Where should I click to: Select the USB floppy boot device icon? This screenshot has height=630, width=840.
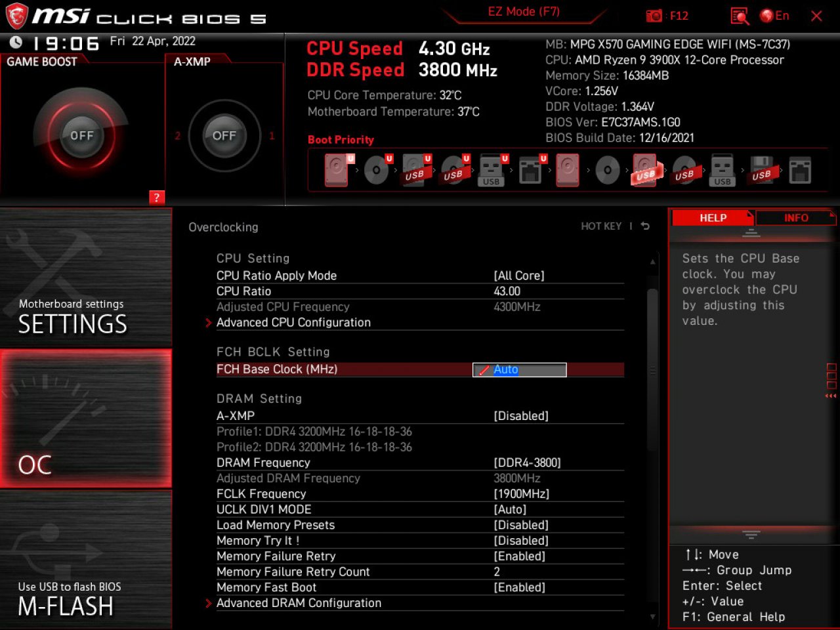pos(762,170)
